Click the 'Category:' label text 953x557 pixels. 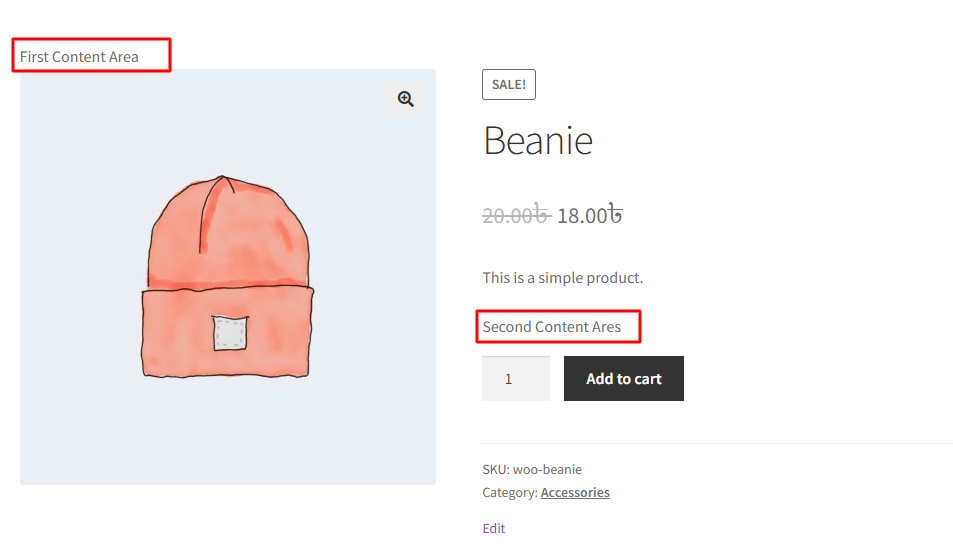(x=510, y=493)
